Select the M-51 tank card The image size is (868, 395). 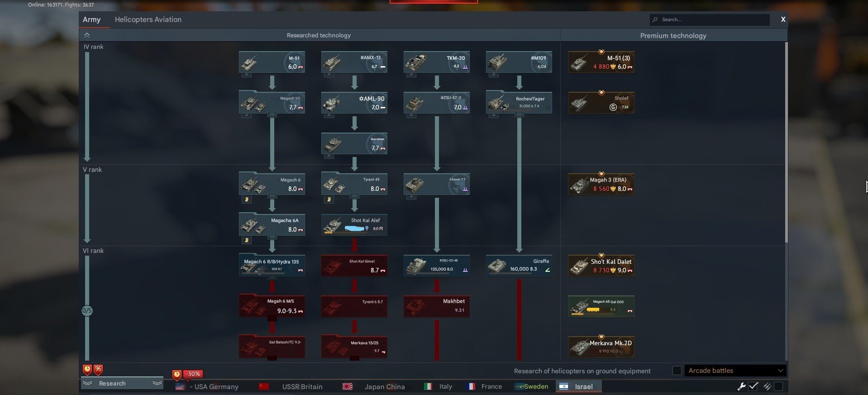tap(272, 62)
